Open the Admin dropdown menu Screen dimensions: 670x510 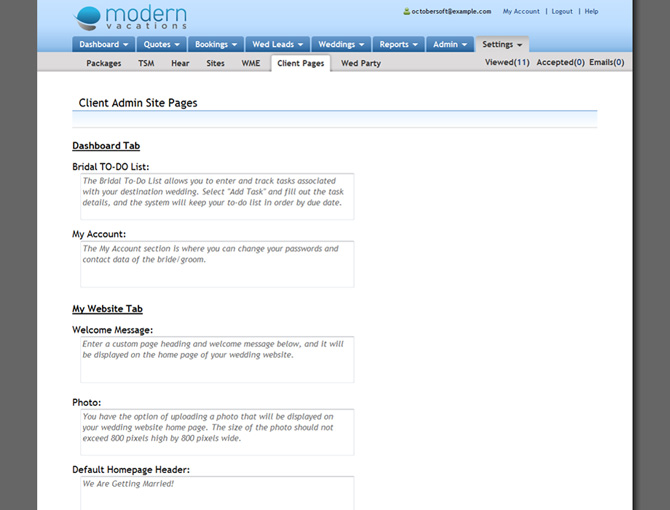tap(450, 44)
